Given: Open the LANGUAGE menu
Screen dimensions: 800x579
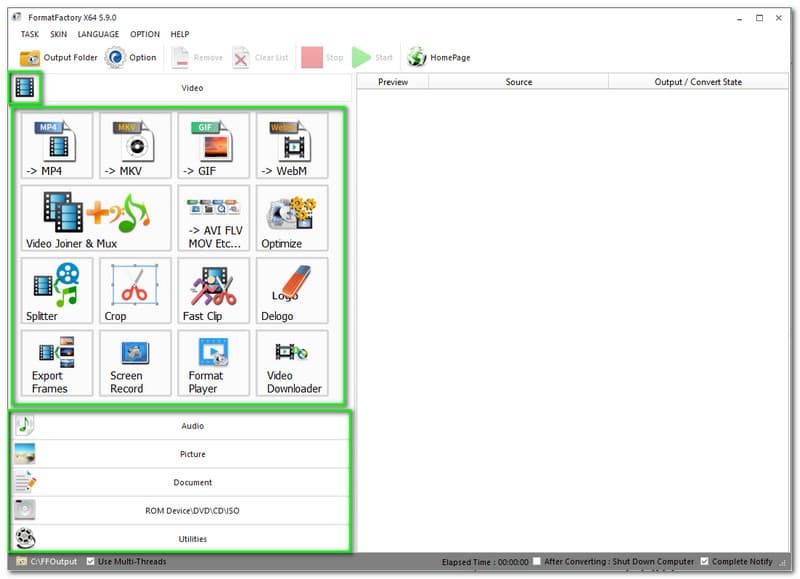Looking at the screenshot, I should pyautogui.click(x=98, y=34).
